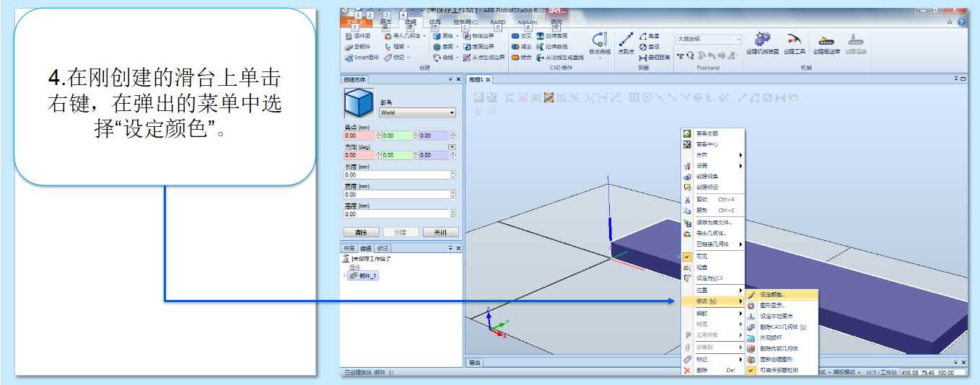Open the RAPID ribbon tab
Screen dimensions: 980x385
coord(498,22)
